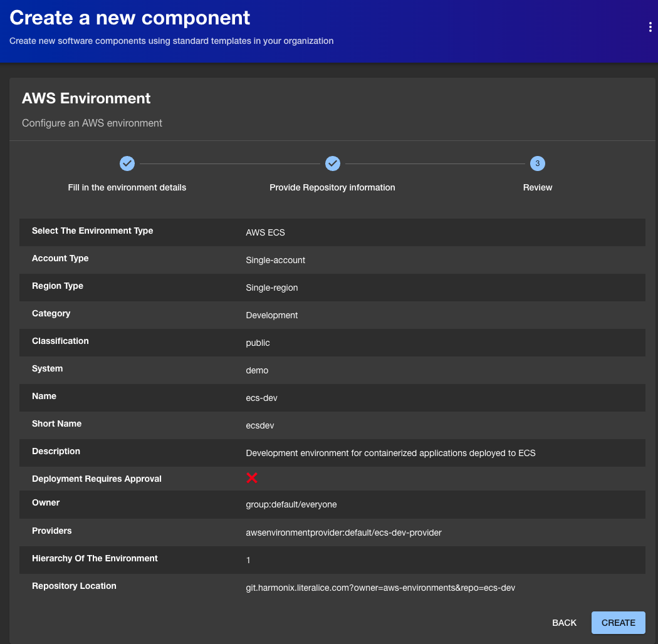Click the Category label
Screen dimensions: 658x644
pyautogui.click(x=51, y=313)
